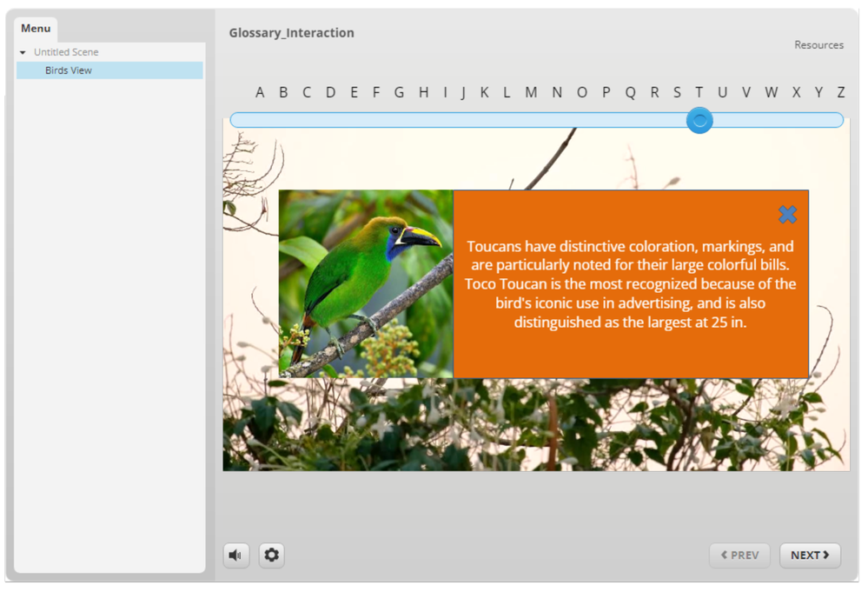Select letter C in glossary
This screenshot has width=868, height=592.
(x=307, y=92)
